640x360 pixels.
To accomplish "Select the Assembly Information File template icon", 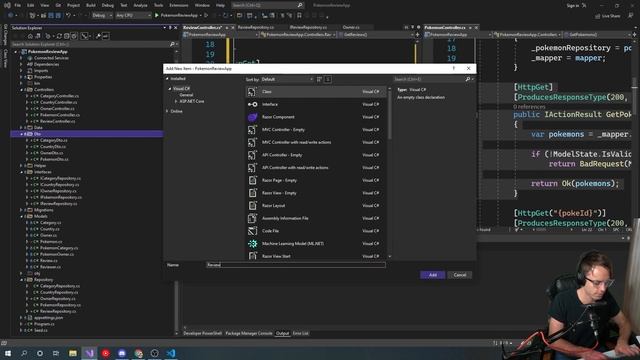I will click(252, 218).
